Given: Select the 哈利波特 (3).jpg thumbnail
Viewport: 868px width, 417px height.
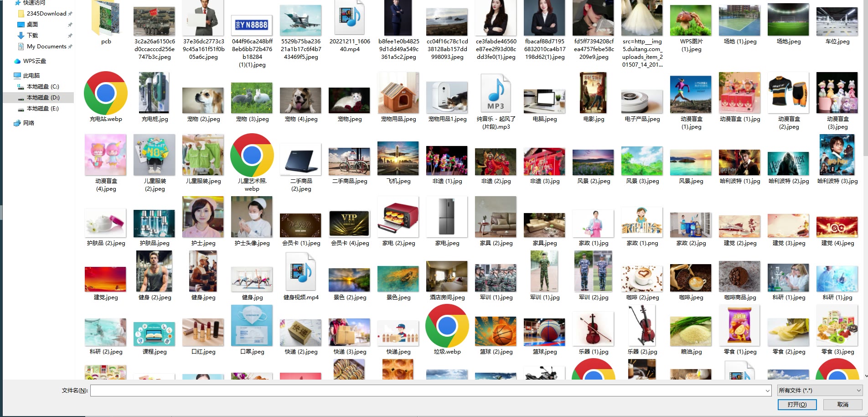Looking at the screenshot, I should [x=837, y=155].
